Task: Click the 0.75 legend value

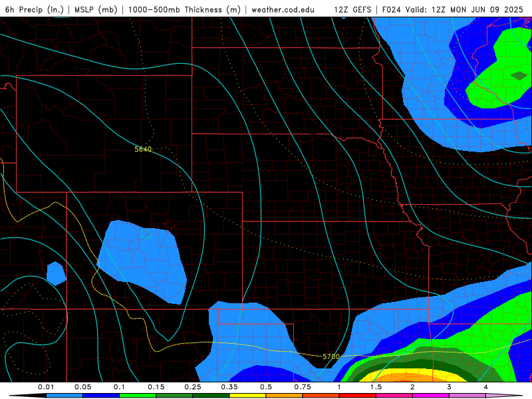Action: [303, 387]
